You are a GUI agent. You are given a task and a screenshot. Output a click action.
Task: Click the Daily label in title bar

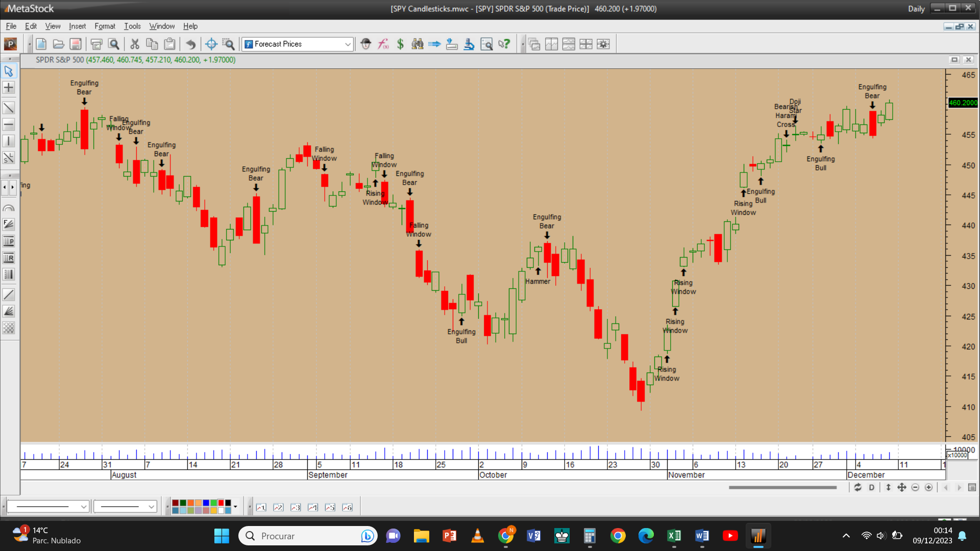coord(916,9)
